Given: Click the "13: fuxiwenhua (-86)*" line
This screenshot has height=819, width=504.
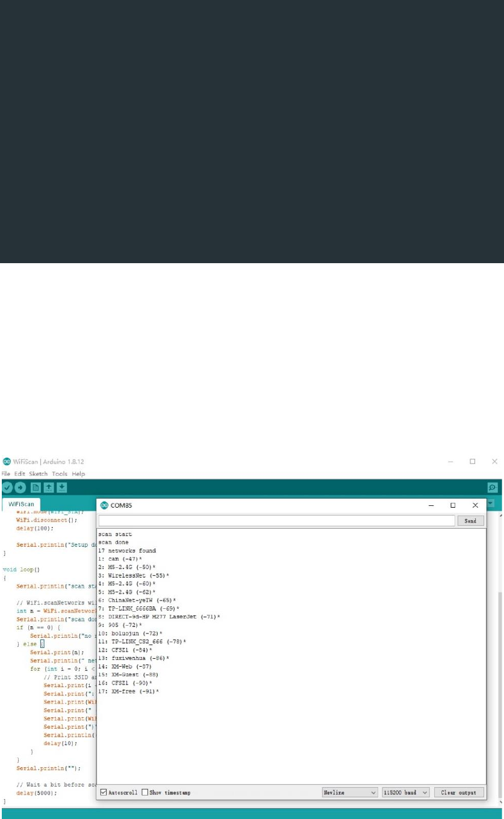Looking at the screenshot, I should click(134, 658).
